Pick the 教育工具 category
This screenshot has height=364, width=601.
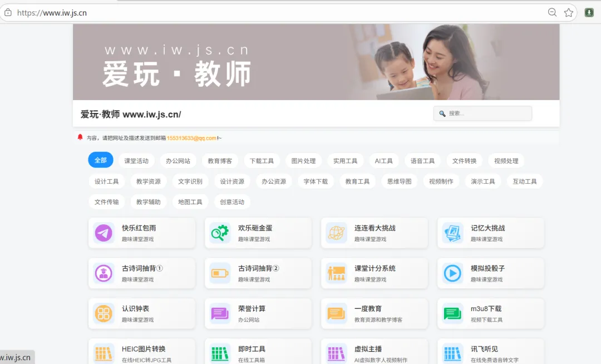(357, 181)
